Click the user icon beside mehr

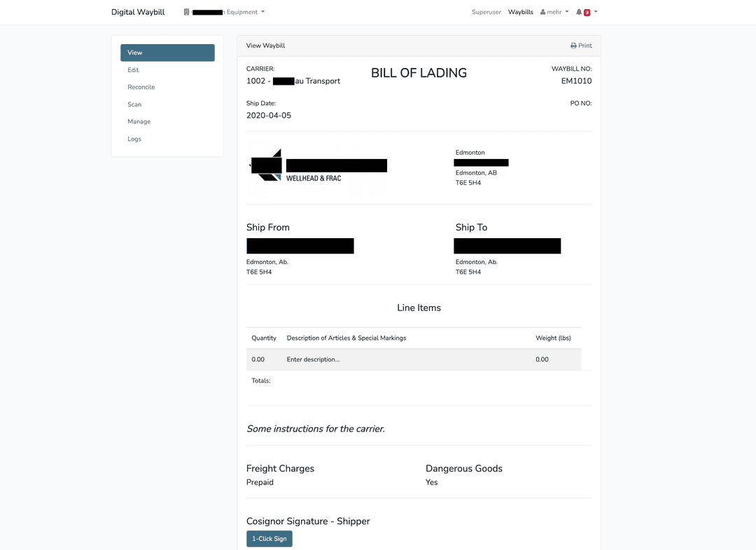(x=543, y=12)
